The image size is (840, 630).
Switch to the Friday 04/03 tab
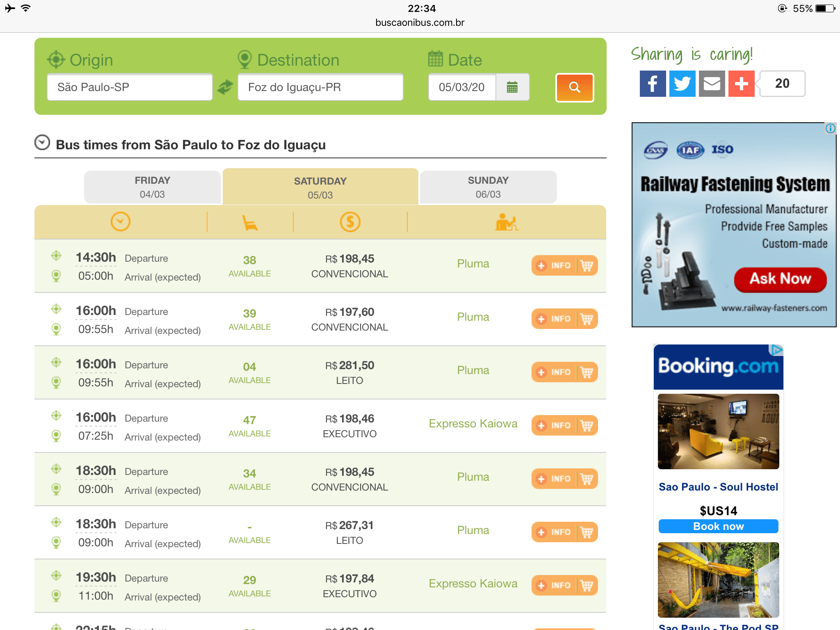click(152, 187)
